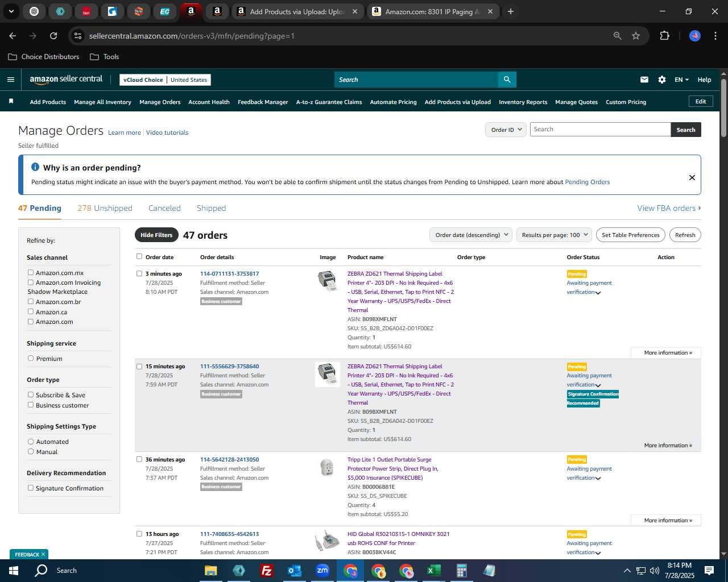This screenshot has height=582, width=728.
Task: Open the tab search dropdown arrow
Action: point(11,11)
